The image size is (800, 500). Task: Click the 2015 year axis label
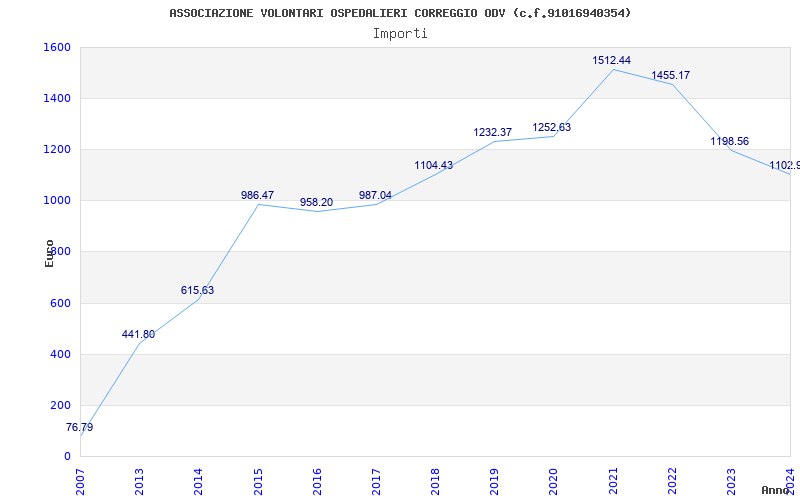[x=258, y=482]
